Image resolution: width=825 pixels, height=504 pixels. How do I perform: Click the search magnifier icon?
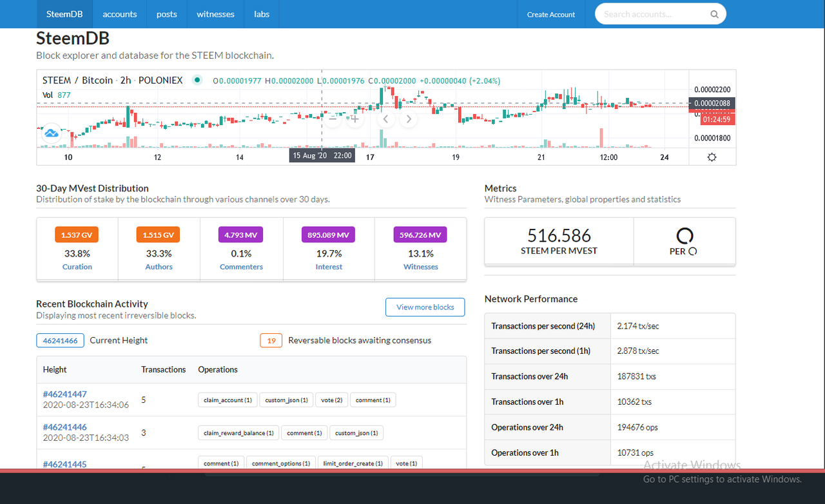714,14
